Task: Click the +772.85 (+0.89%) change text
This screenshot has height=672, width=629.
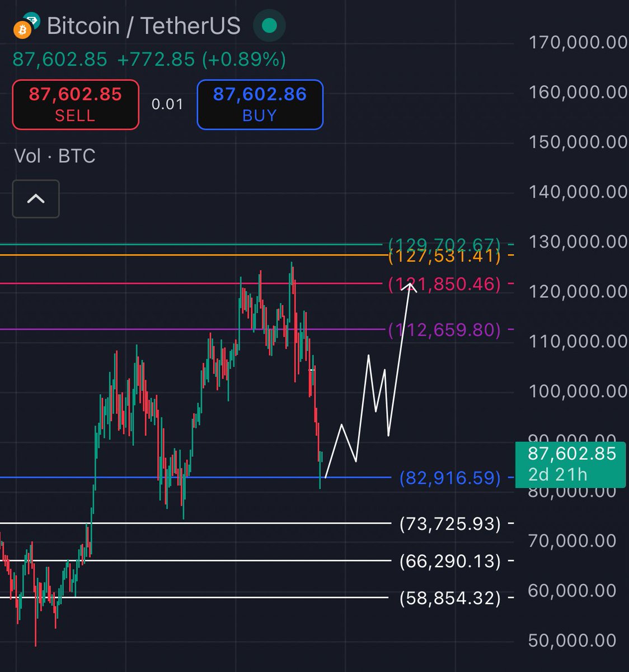Action: [201, 59]
